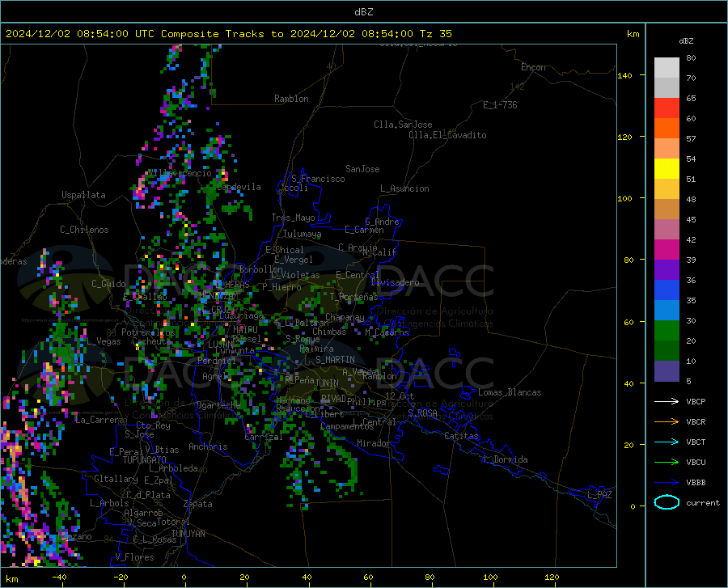Screen dimensions: 728x588
Task: Click the 'Divisadero' place label
Action: click(395, 282)
